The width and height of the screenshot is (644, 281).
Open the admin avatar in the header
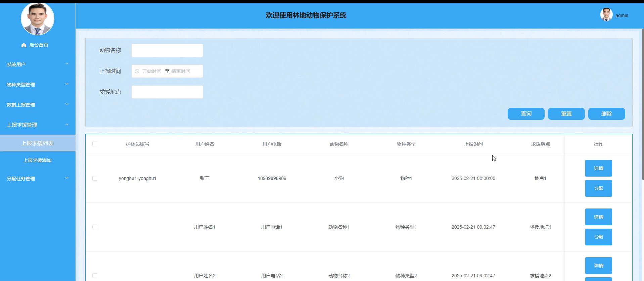(606, 15)
